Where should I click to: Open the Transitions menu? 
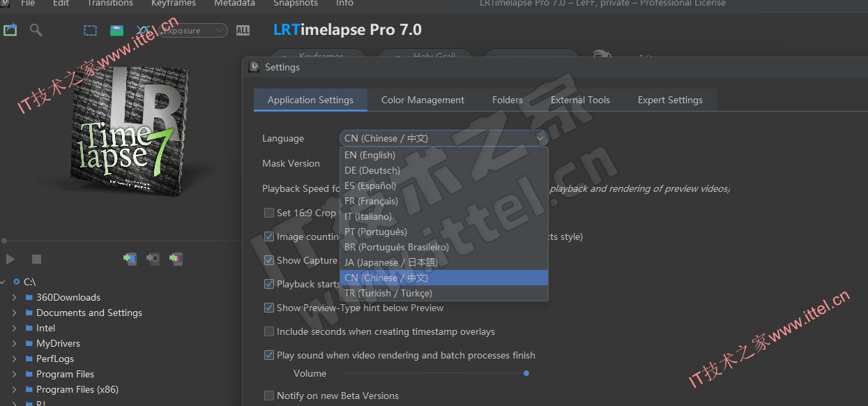point(110,3)
